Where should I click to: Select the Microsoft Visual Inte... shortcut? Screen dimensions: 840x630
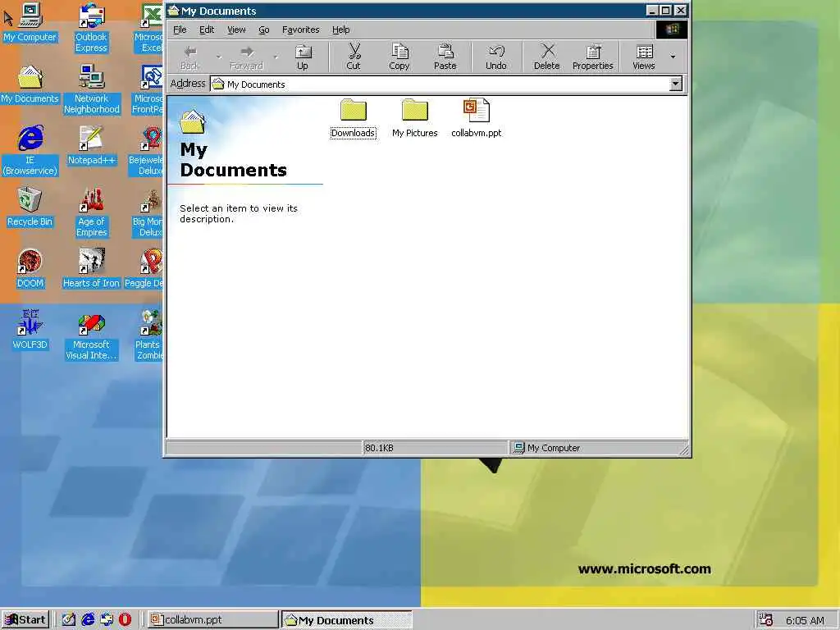coord(91,336)
